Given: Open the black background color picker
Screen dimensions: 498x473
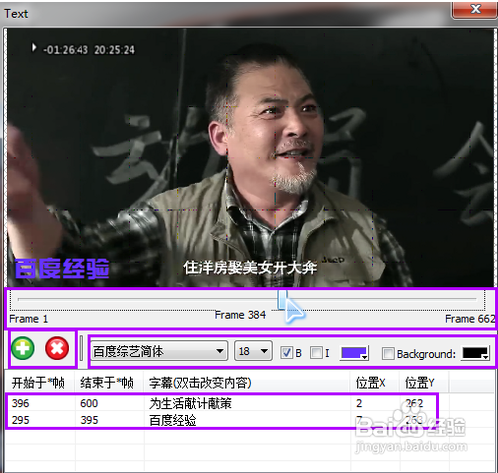Looking at the screenshot, I should click(476, 353).
